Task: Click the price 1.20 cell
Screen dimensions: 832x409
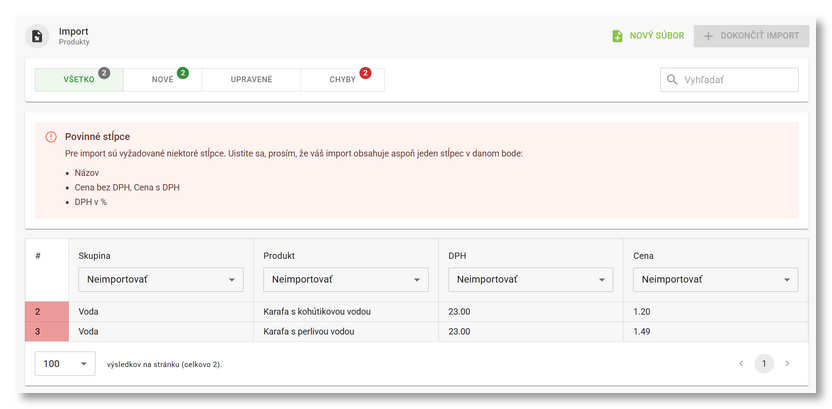Action: pyautogui.click(x=716, y=312)
